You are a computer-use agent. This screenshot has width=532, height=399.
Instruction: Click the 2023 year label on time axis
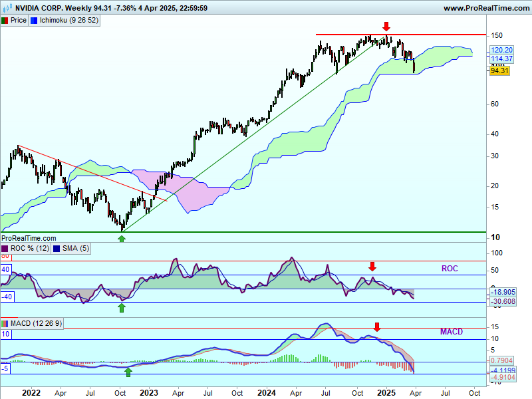148,393
